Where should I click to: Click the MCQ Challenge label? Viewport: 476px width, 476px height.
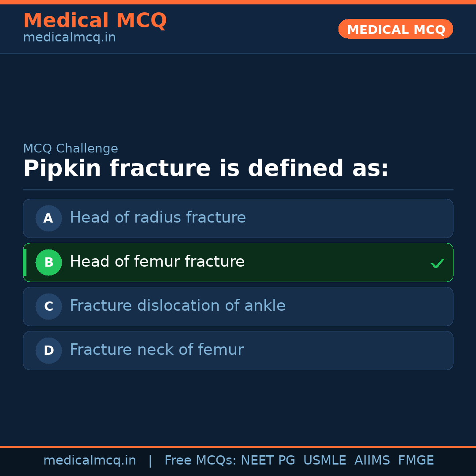pos(71,149)
